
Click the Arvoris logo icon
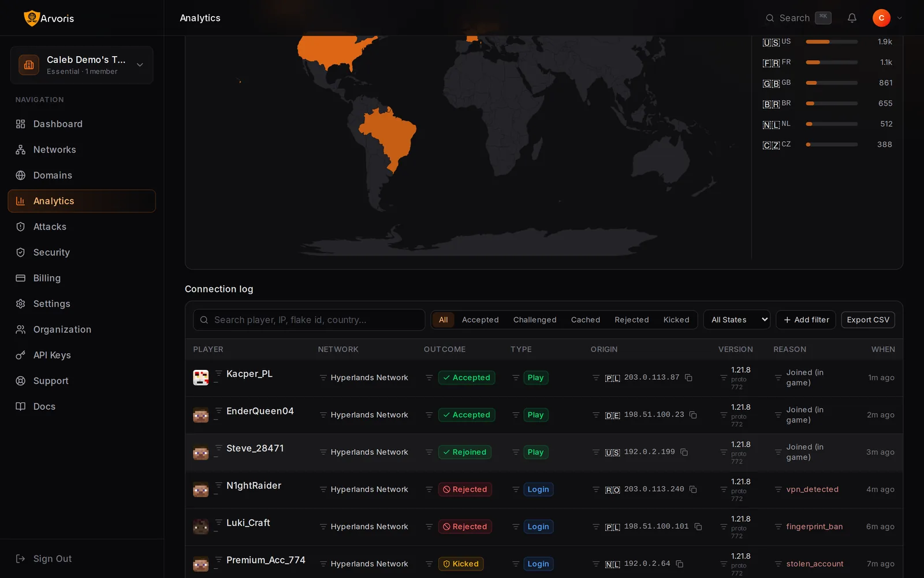pyautogui.click(x=31, y=18)
